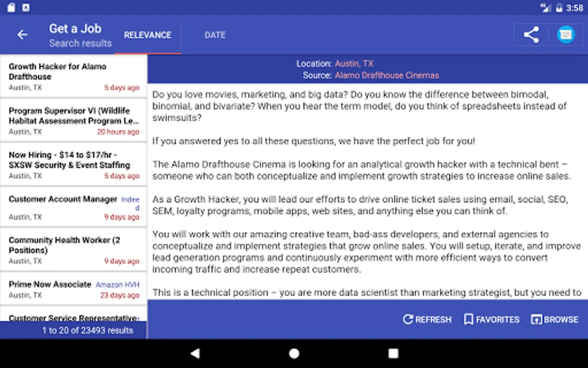The image size is (588, 368).
Task: Click the '1 to 20 of 23493 results' status
Action: 88,330
